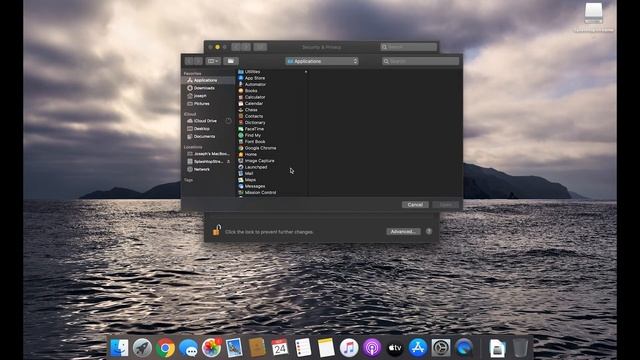640x360 pixels.
Task: Select Pictures in the sidebar
Action: (x=208, y=104)
